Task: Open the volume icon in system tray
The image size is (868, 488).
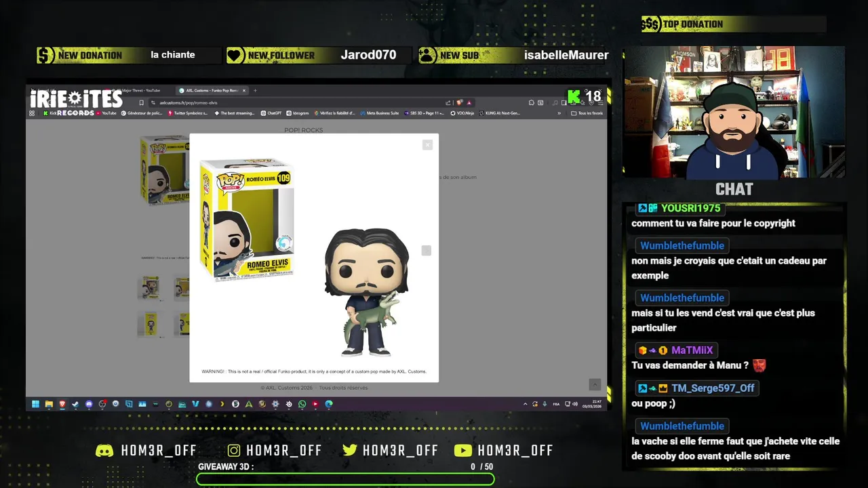Action: click(575, 404)
